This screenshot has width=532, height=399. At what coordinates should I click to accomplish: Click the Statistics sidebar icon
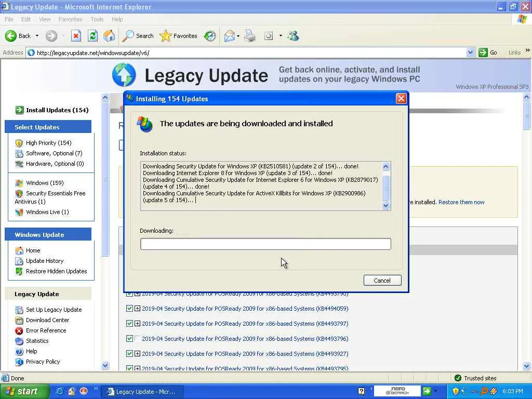[x=19, y=341]
